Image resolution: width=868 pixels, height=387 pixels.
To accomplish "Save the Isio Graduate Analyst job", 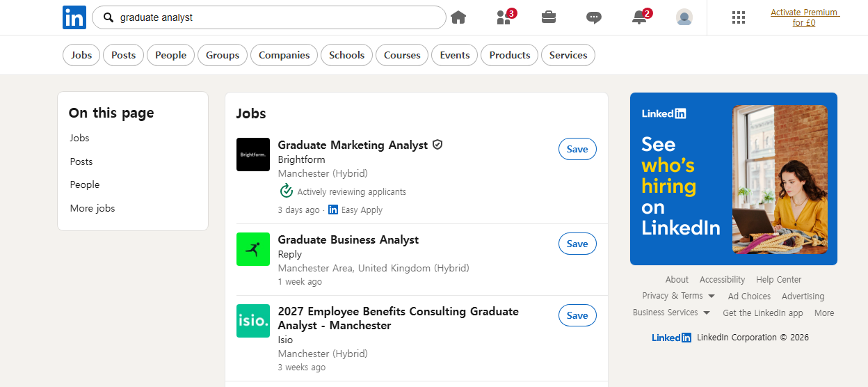I will 577,315.
